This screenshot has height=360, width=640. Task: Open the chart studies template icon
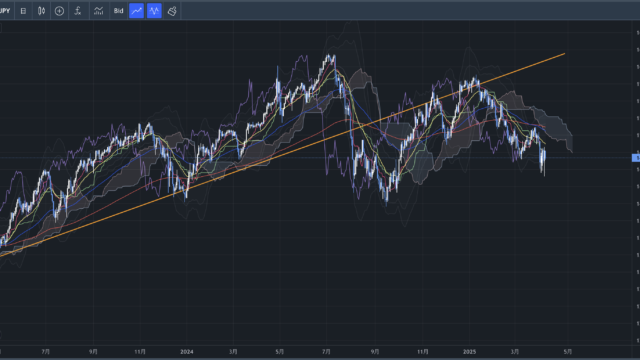[x=98, y=11]
